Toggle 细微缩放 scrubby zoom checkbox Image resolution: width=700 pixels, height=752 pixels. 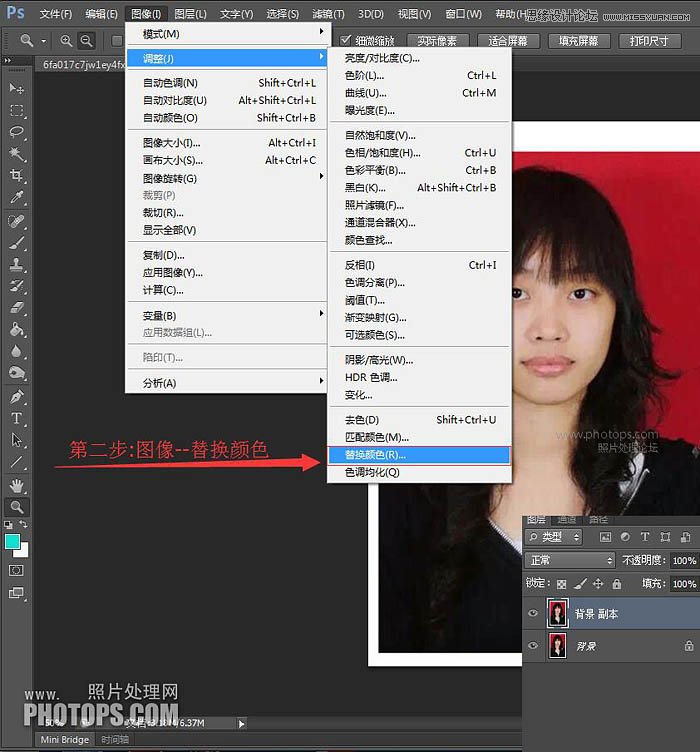click(346, 40)
